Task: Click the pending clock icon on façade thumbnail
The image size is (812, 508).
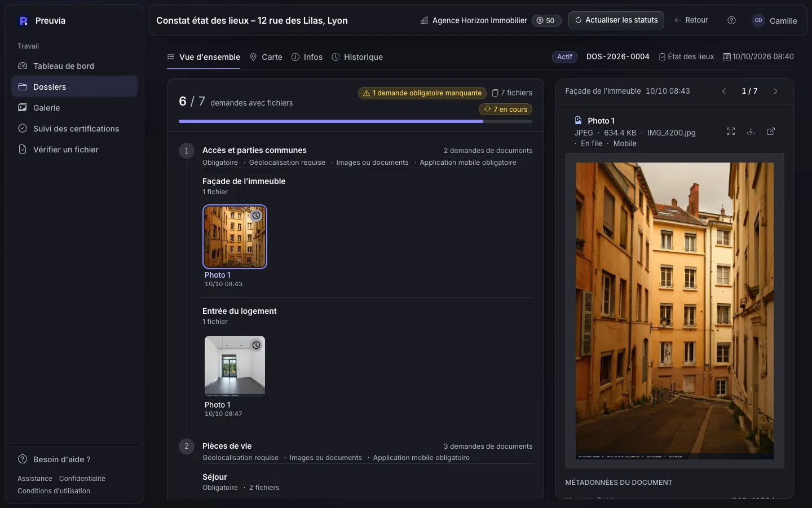Action: coord(257,216)
